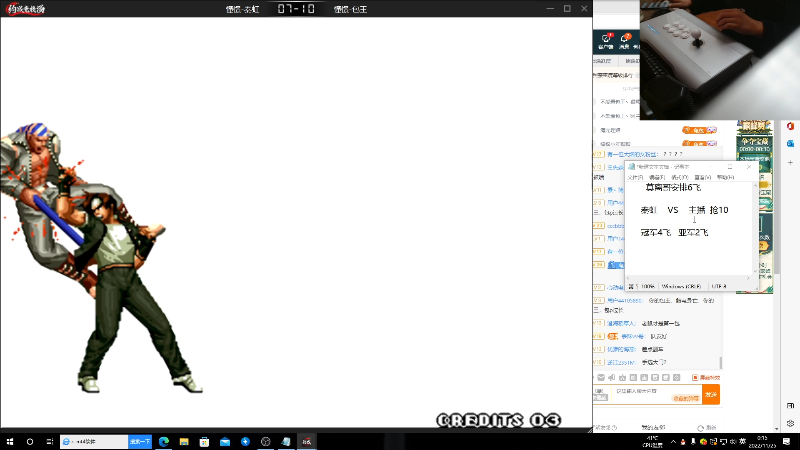Viewport: 800px width, 450px height.
Task: Show hidden system tray icons
Action: (673, 442)
